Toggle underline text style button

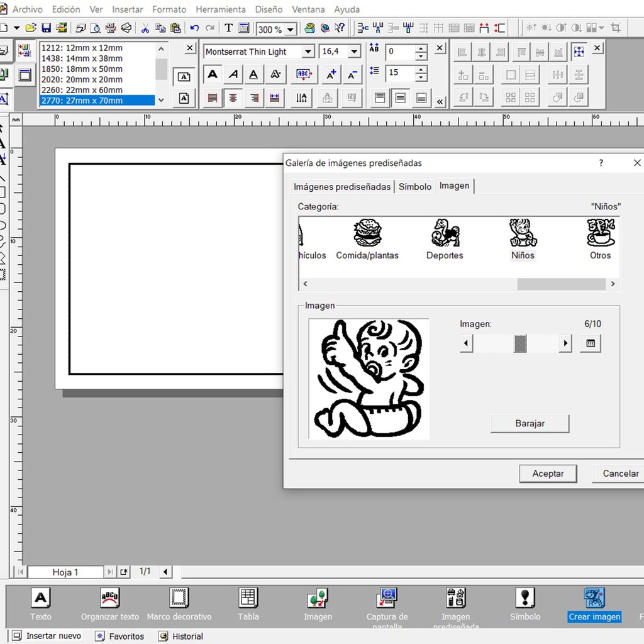[253, 75]
